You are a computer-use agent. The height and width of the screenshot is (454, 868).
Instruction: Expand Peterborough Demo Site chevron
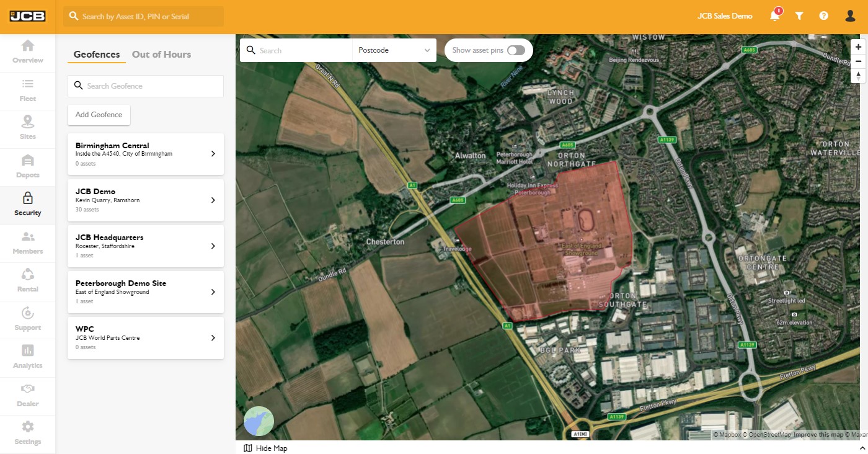(x=213, y=292)
